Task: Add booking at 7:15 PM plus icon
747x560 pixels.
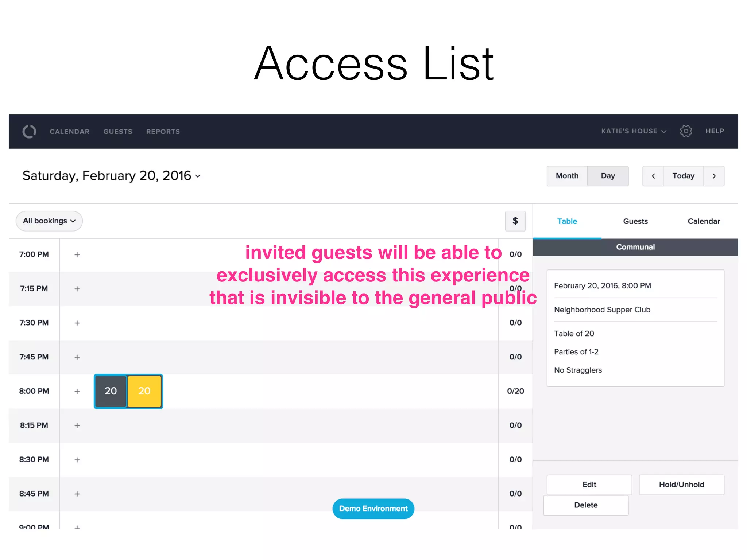Action: coord(77,289)
